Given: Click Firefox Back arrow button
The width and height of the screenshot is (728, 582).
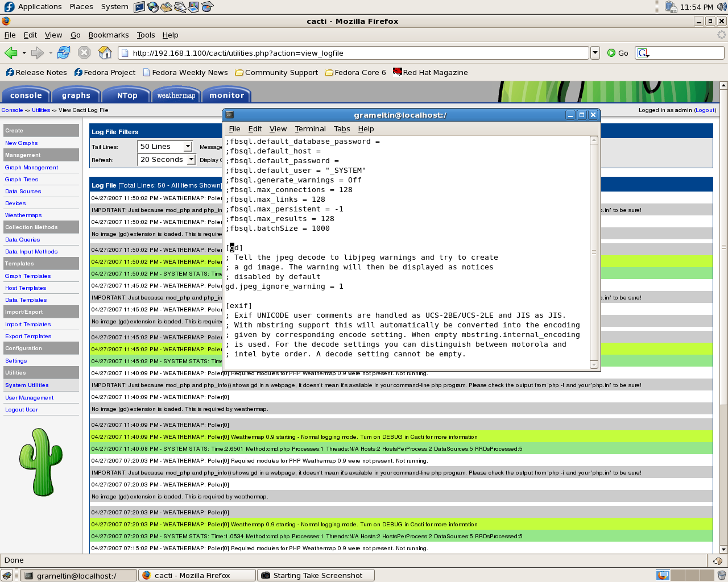Looking at the screenshot, I should [11, 53].
